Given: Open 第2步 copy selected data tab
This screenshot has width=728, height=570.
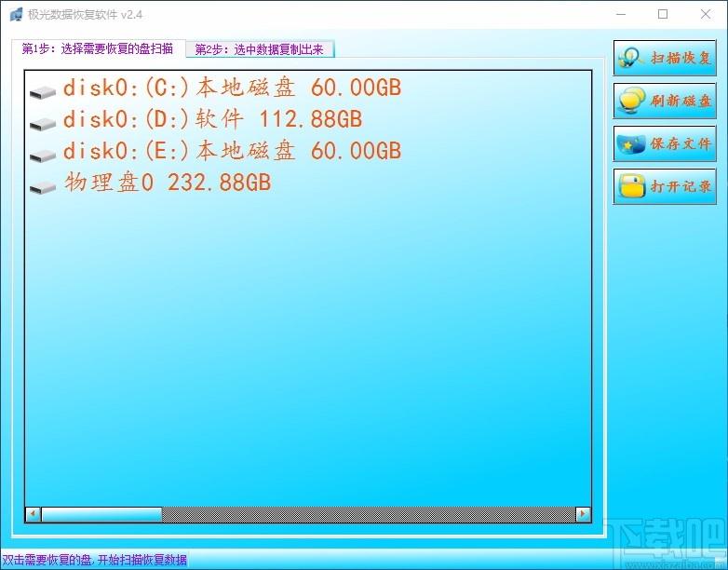Looking at the screenshot, I should point(260,49).
